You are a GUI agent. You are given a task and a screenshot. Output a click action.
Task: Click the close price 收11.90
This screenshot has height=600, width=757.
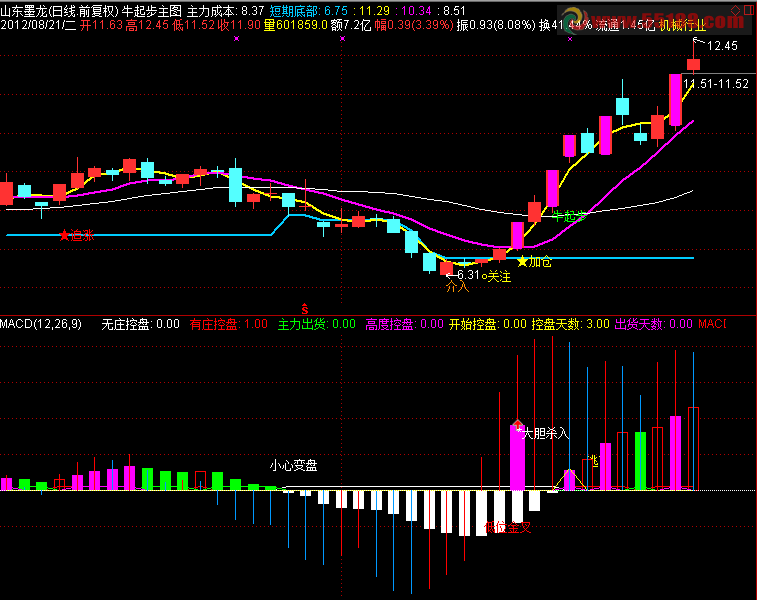pyautogui.click(x=239, y=25)
